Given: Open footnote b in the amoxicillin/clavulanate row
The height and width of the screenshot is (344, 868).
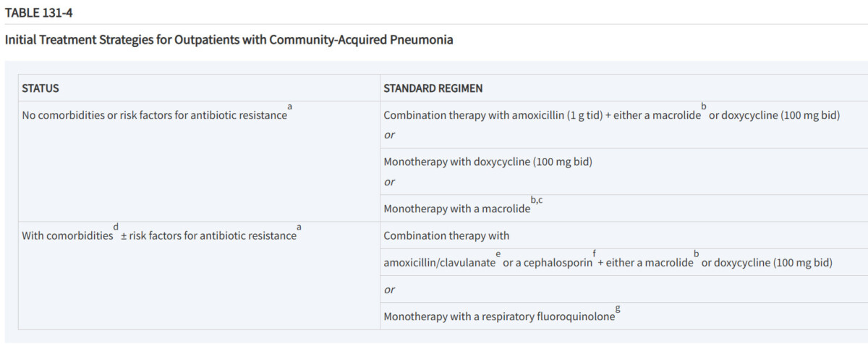Looking at the screenshot, I should 697,253.
